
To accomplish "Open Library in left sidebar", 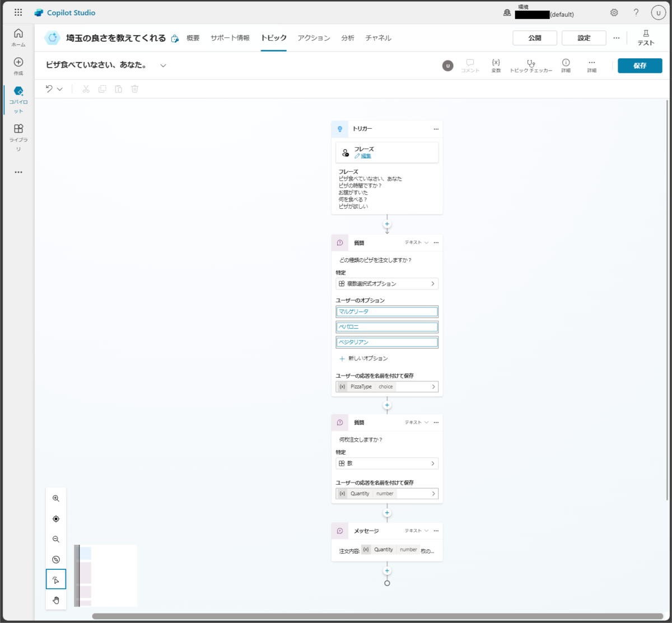I will coord(18,138).
